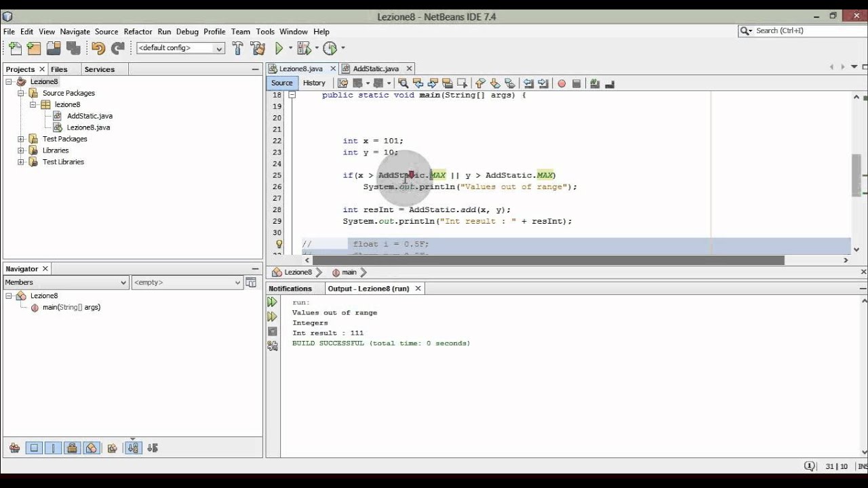Open the Debug menu
The width and height of the screenshot is (868, 488).
pos(187,31)
